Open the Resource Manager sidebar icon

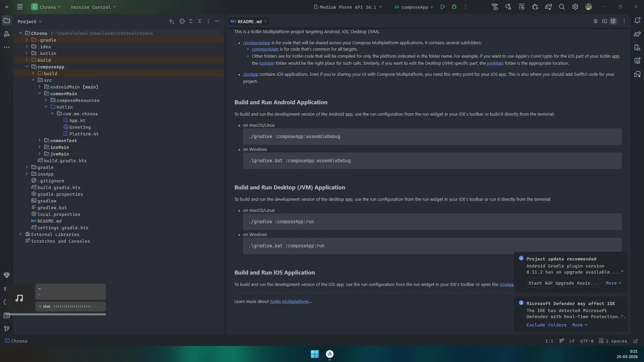pyautogui.click(x=7, y=34)
